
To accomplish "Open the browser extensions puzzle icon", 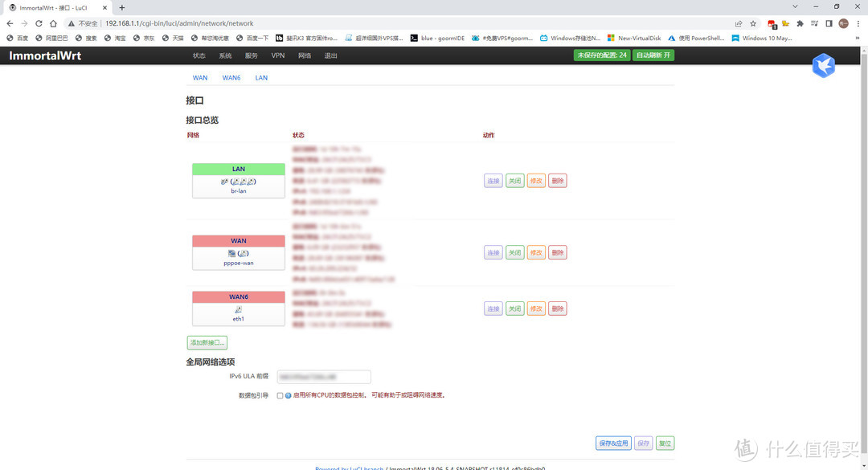I will [x=799, y=23].
